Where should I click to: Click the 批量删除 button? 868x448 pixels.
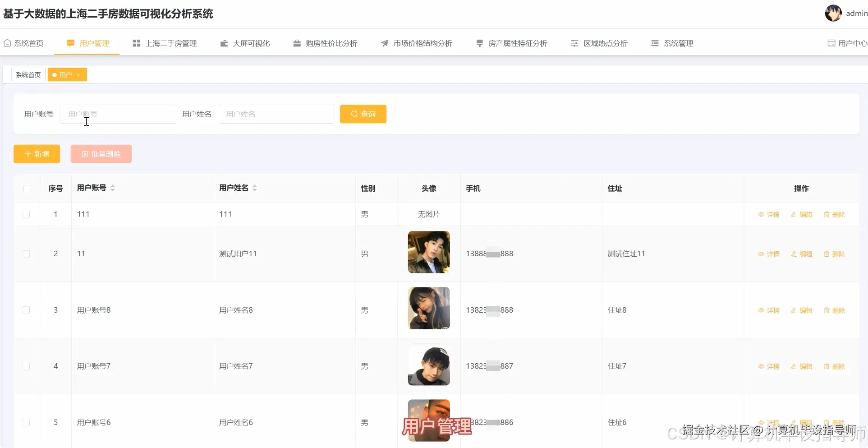101,153
